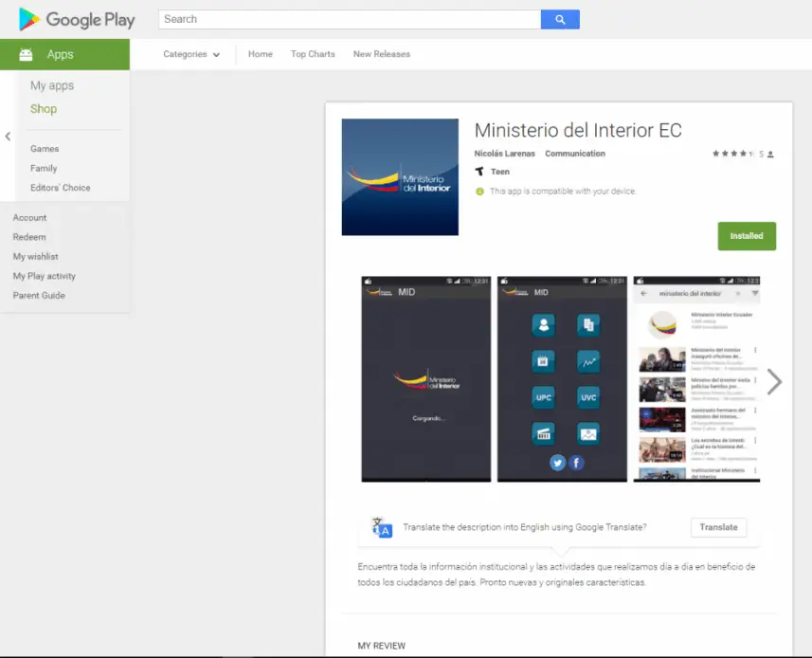Viewport: 812px width, 658px height.
Task: Open the loading screen screenshot thumbnail
Action: [x=426, y=379]
